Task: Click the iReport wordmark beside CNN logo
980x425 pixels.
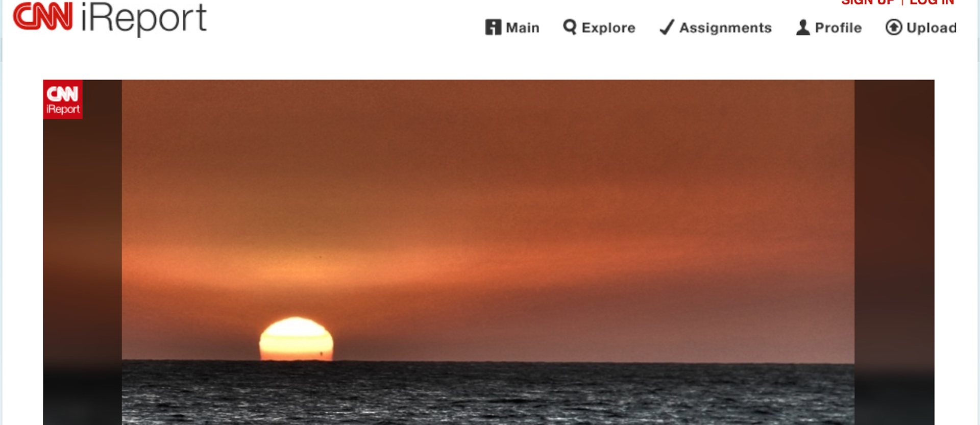Action: 143,19
